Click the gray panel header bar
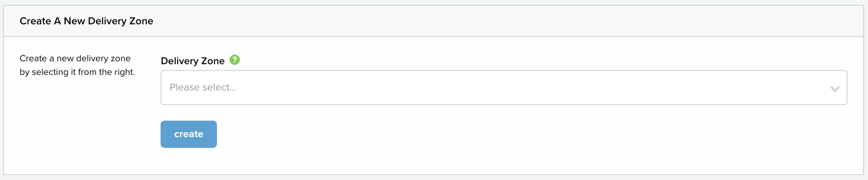Screen dimensions: 868x180 click(x=434, y=21)
